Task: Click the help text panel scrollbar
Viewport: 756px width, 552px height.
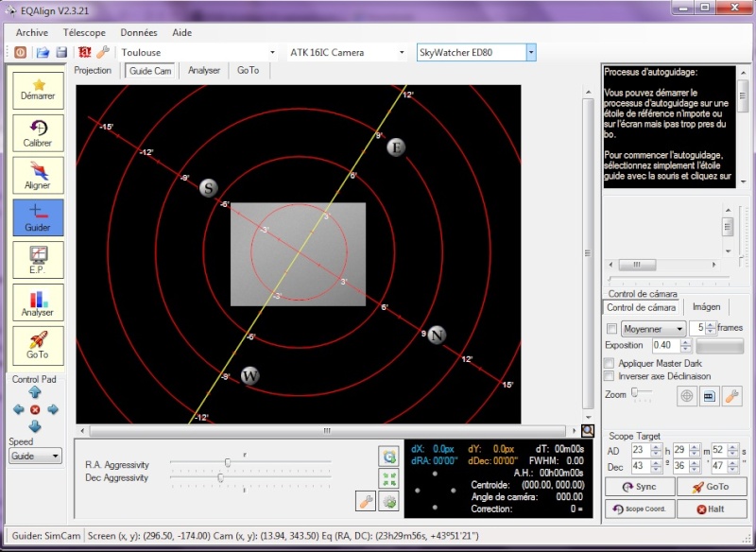Action: (743, 127)
